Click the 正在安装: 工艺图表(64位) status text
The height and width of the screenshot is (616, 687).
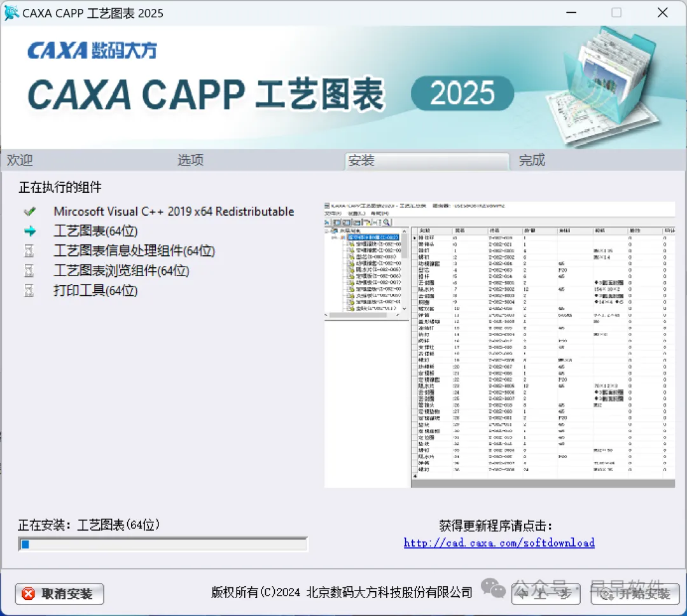coord(89,525)
